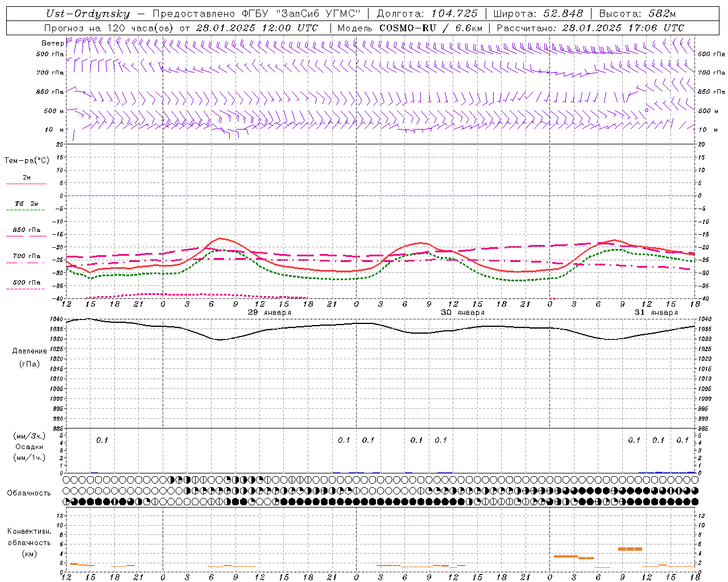Viewport: 728px width, 582px height.
Task: Click the station name Ust-Ordynsky in the header
Action: [x=88, y=14]
